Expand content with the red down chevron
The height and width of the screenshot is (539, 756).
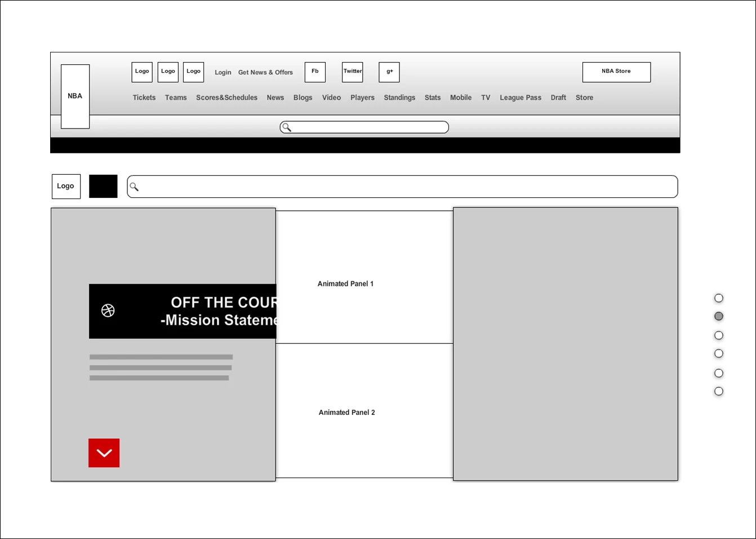pos(104,453)
